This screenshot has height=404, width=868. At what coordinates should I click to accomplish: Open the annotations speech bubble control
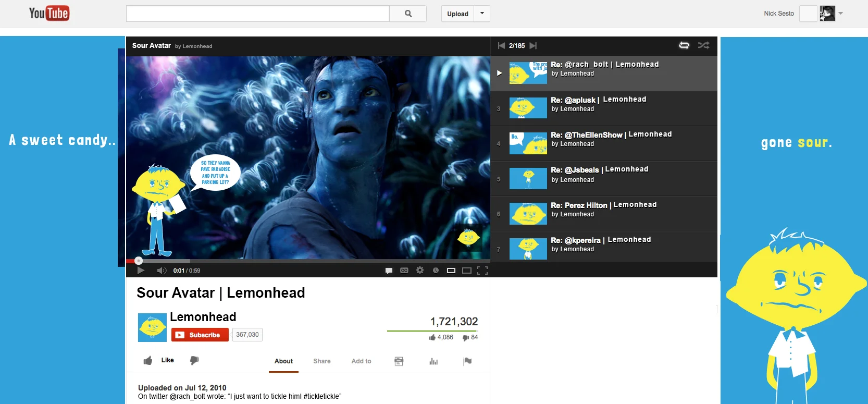389,271
